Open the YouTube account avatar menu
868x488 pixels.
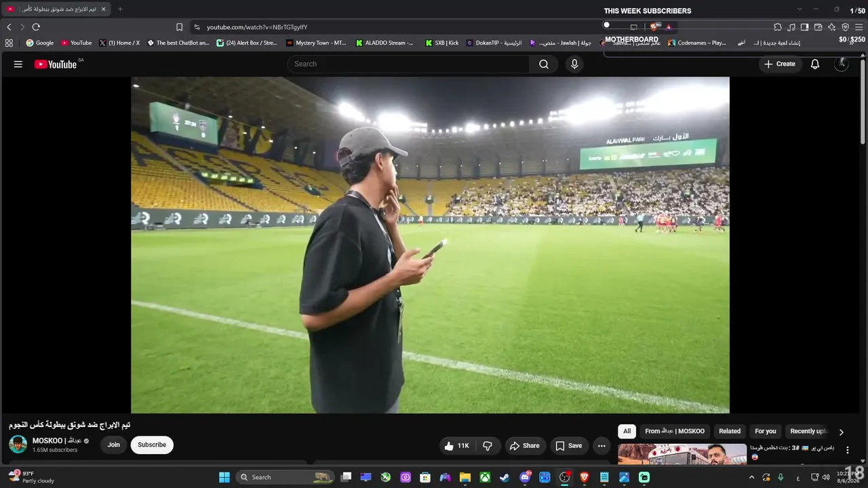tap(841, 64)
